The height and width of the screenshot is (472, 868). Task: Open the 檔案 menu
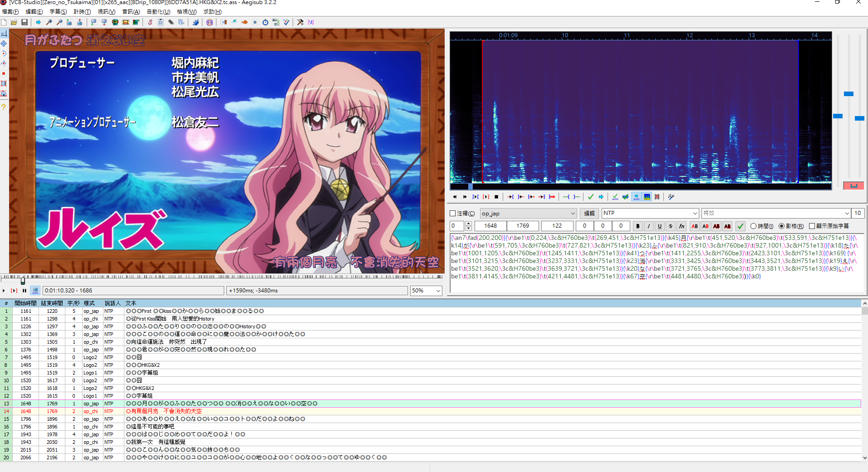[x=10, y=12]
